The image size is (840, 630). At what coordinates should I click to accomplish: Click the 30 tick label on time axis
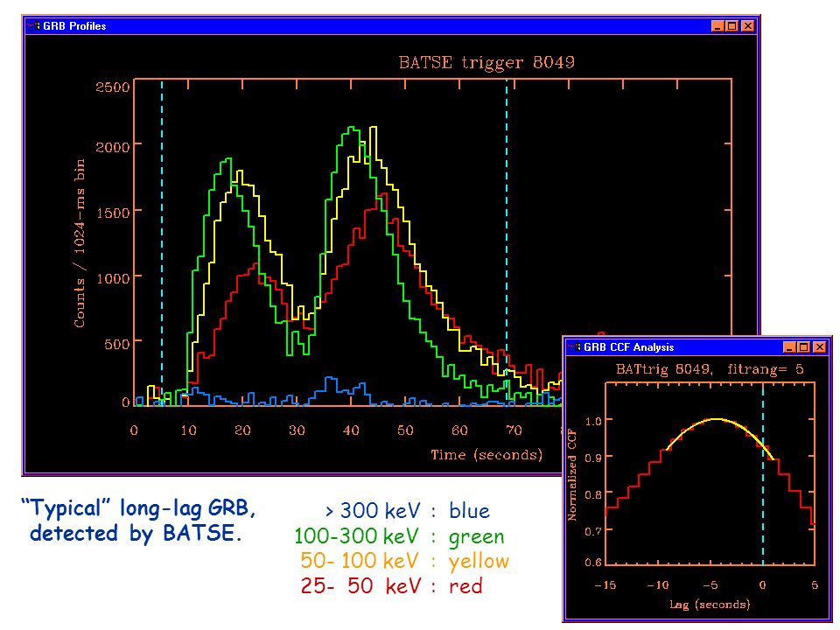[297, 430]
